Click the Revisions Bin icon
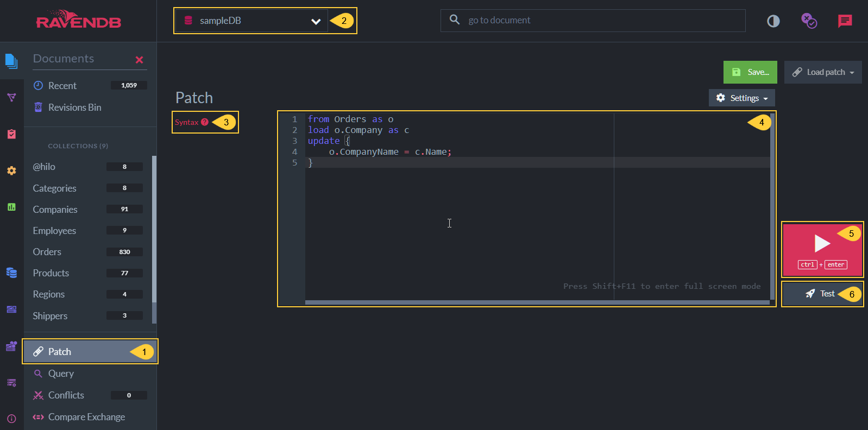This screenshot has width=868, height=430. coord(38,107)
